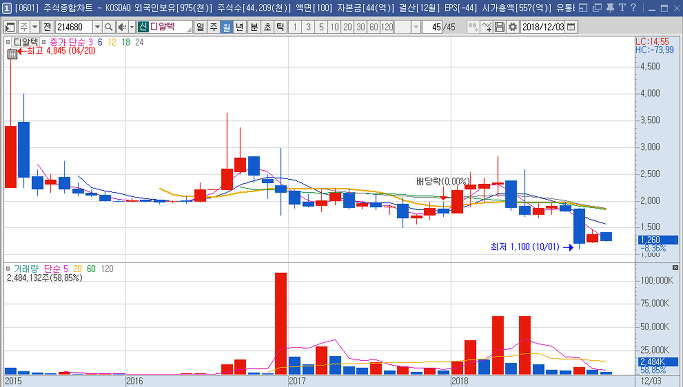The image size is (683, 387).
Task: Toggle small square next to 거래량 단순
Action: pyautogui.click(x=8, y=269)
